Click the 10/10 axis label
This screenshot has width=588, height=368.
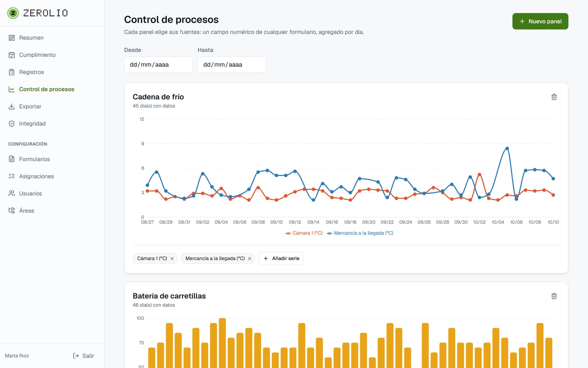(x=553, y=222)
